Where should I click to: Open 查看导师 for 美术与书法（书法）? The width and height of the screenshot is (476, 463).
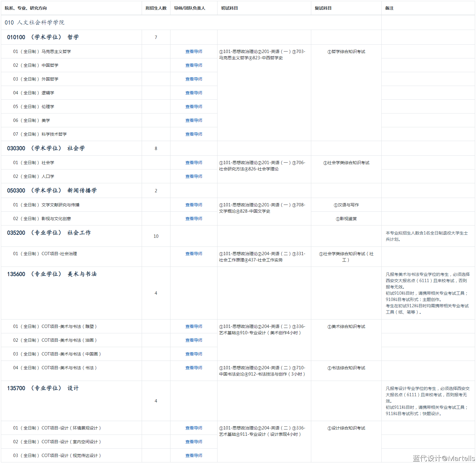click(x=194, y=368)
